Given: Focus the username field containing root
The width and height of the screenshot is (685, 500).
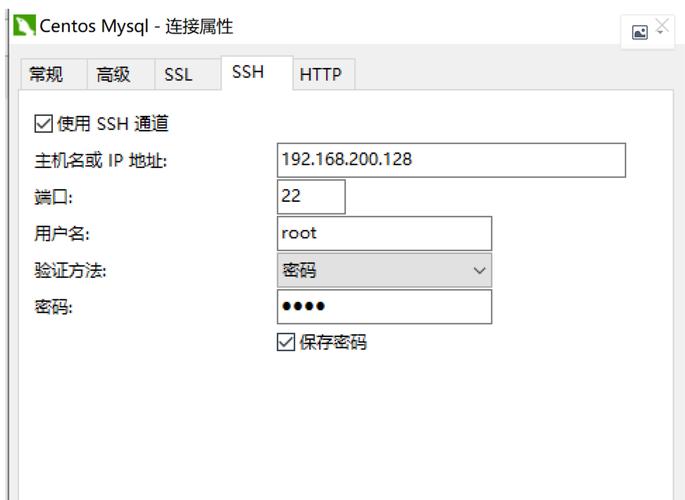Looking at the screenshot, I should [384, 233].
